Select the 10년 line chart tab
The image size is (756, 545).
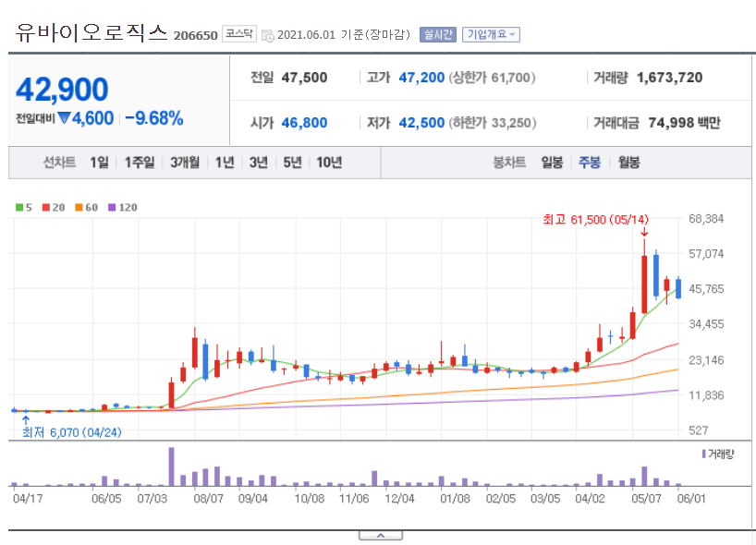point(329,163)
